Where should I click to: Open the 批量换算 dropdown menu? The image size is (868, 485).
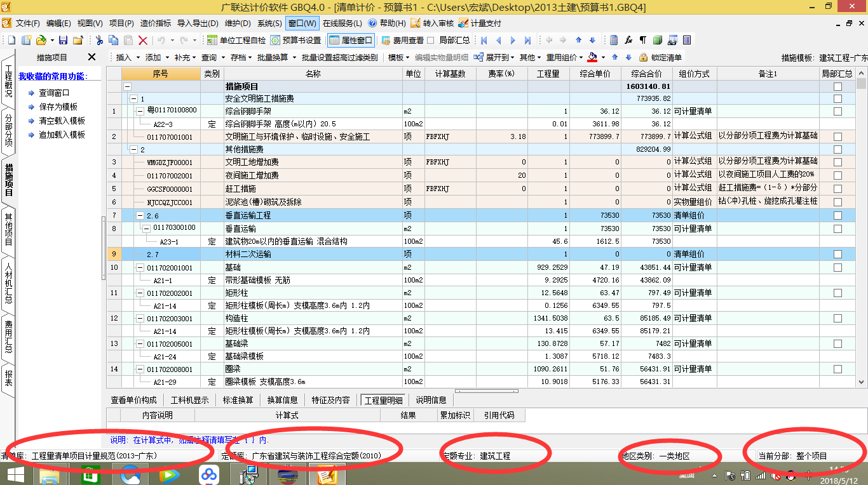(x=276, y=57)
